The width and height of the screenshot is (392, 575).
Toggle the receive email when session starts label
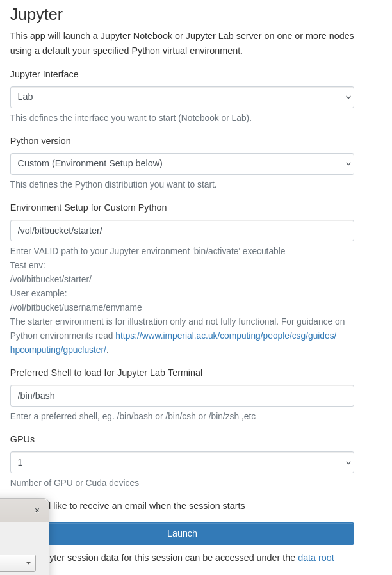click(x=149, y=506)
